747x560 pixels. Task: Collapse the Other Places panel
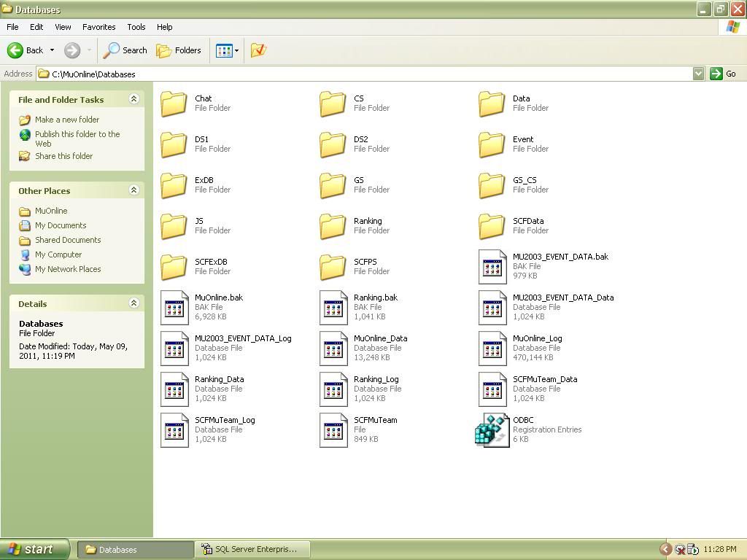point(133,190)
